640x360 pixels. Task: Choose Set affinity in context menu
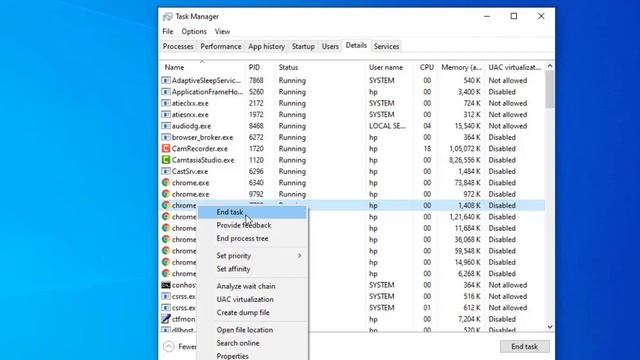252,269
